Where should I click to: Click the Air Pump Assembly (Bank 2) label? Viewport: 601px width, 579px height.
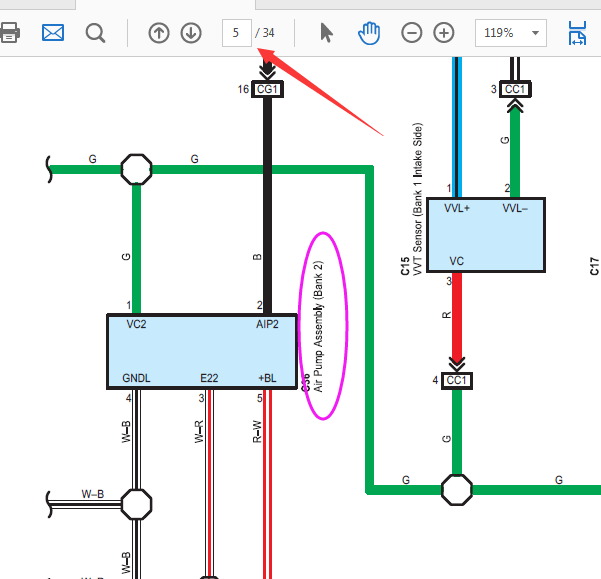coord(319,326)
